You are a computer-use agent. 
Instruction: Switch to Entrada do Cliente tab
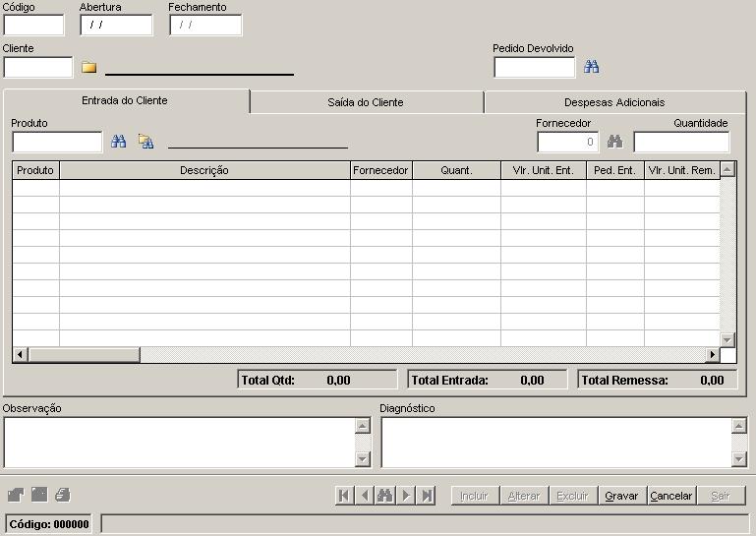[x=126, y=101]
